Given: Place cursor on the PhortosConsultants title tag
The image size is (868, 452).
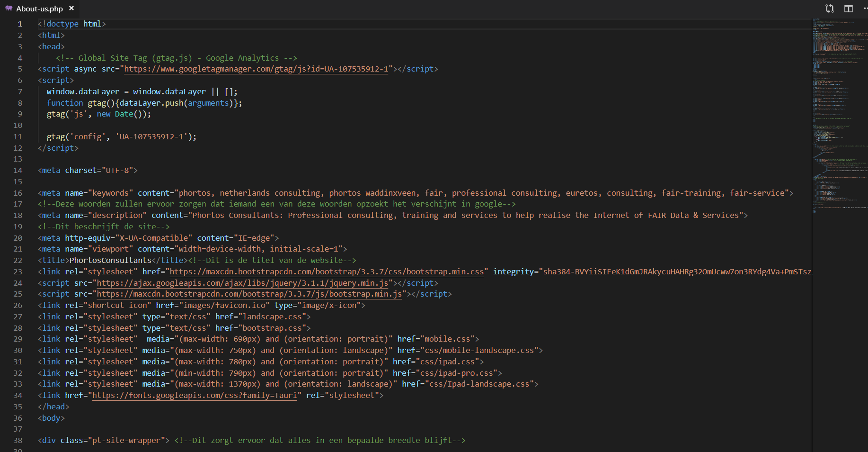Looking at the screenshot, I should 110,260.
